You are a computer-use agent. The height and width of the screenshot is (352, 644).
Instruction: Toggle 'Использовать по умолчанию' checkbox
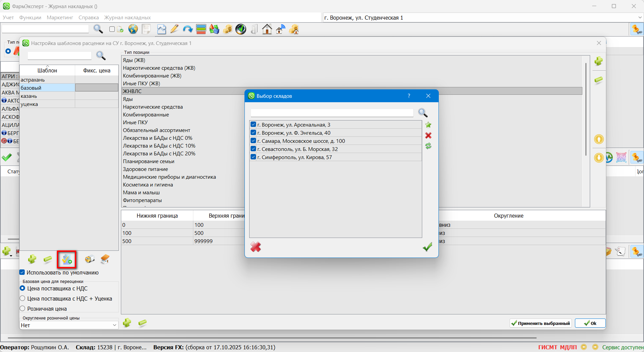pyautogui.click(x=22, y=272)
